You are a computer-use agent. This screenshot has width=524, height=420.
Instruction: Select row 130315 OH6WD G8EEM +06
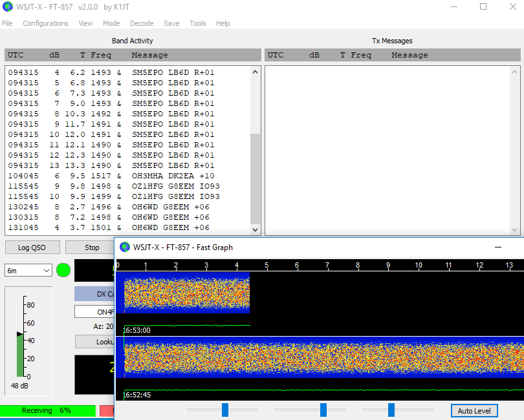coord(128,217)
